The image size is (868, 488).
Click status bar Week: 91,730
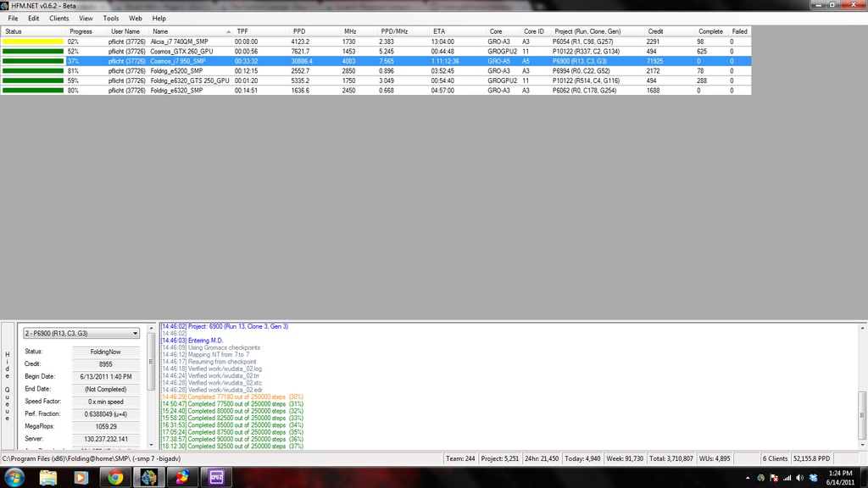point(625,458)
